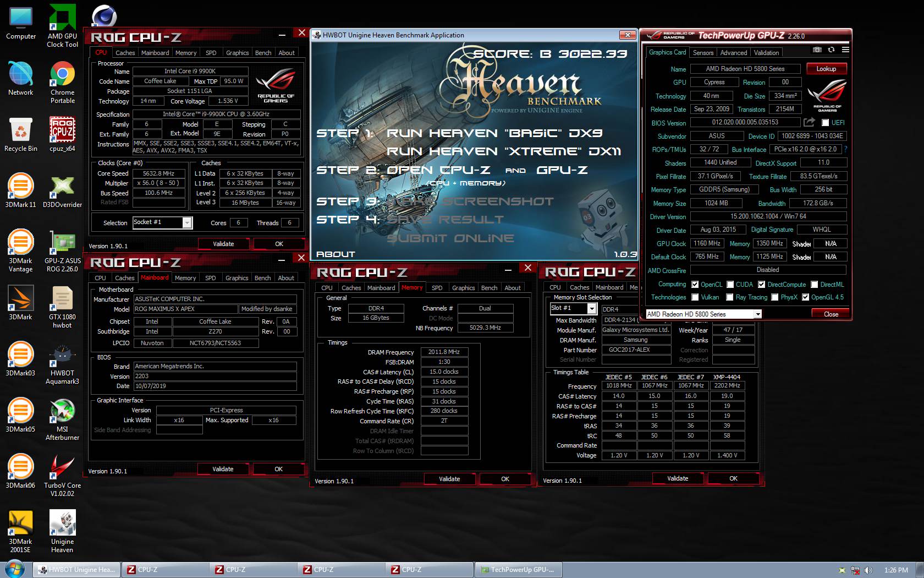Select the HWBOT Aquamark3 desktop icon
This screenshot has width=924, height=578.
pyautogui.click(x=62, y=363)
